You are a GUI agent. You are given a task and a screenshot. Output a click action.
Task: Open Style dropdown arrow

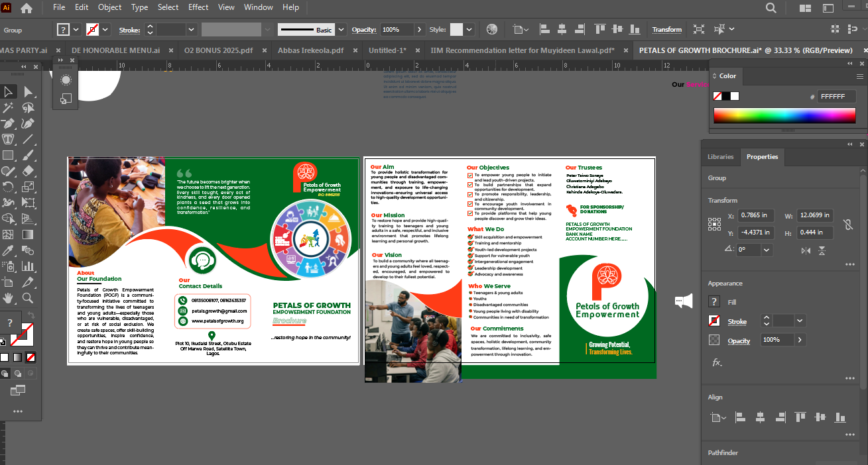pos(469,30)
